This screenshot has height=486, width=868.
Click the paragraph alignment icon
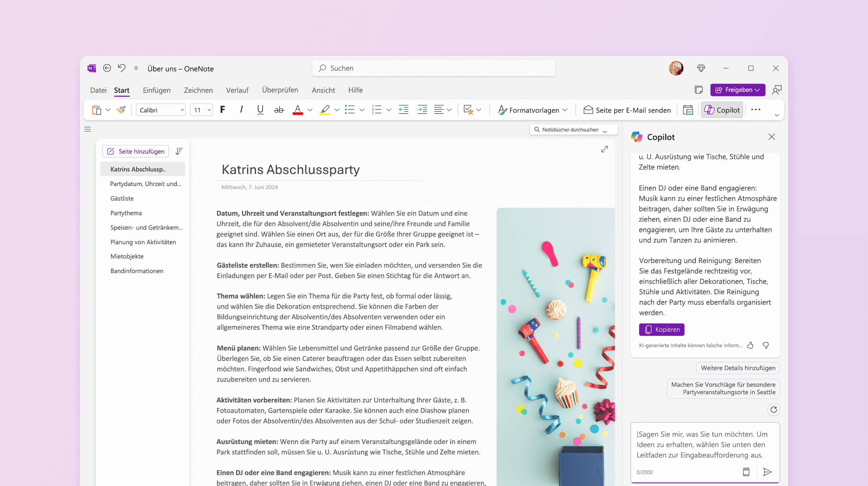pos(439,110)
